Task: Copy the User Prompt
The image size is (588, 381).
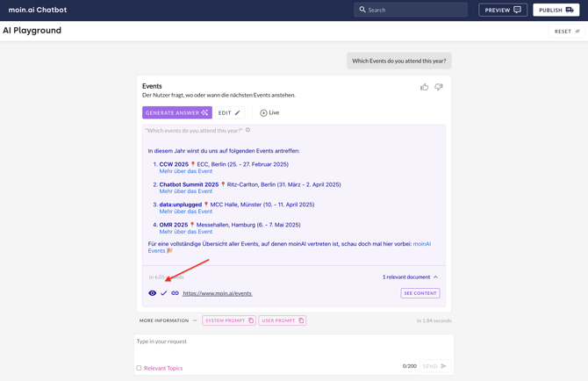Action: coord(301,320)
